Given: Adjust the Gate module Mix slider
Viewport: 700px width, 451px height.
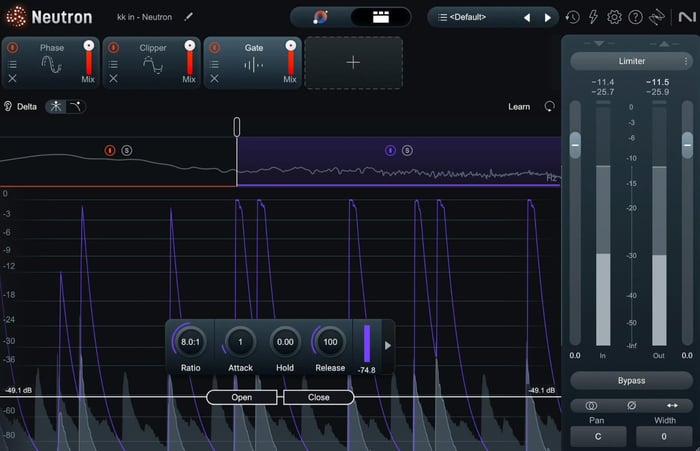Looking at the screenshot, I should (291, 59).
